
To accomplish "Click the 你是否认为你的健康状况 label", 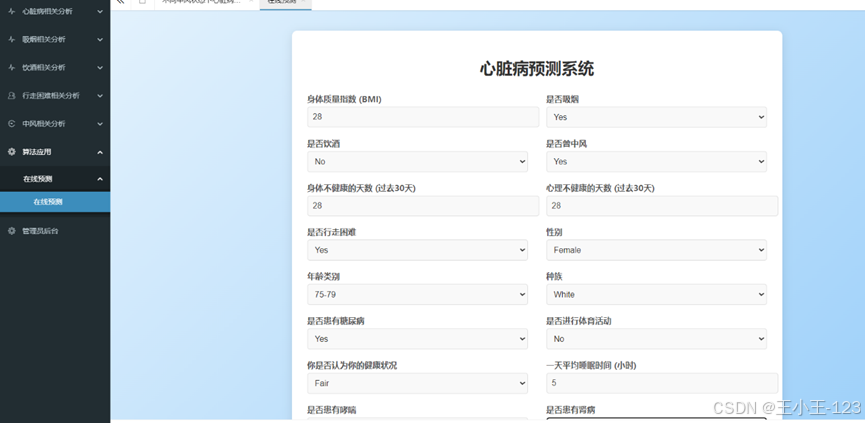I will tap(352, 366).
